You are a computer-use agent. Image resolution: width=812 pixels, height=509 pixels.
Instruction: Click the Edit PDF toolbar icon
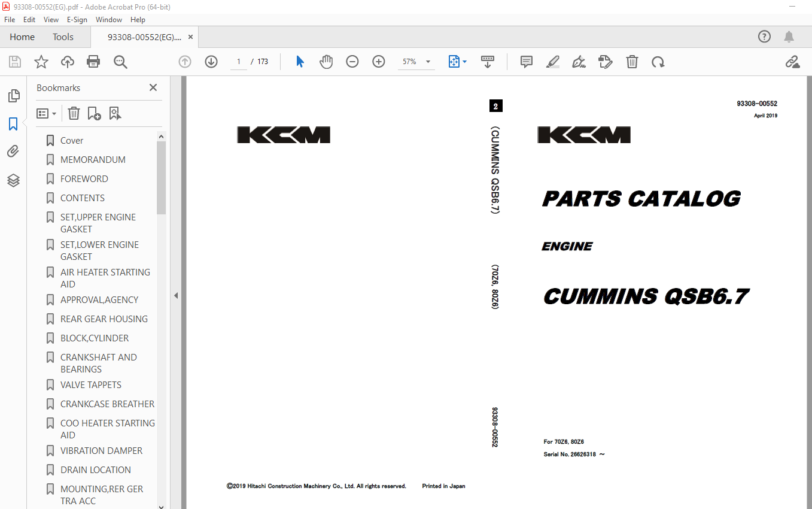click(606, 62)
